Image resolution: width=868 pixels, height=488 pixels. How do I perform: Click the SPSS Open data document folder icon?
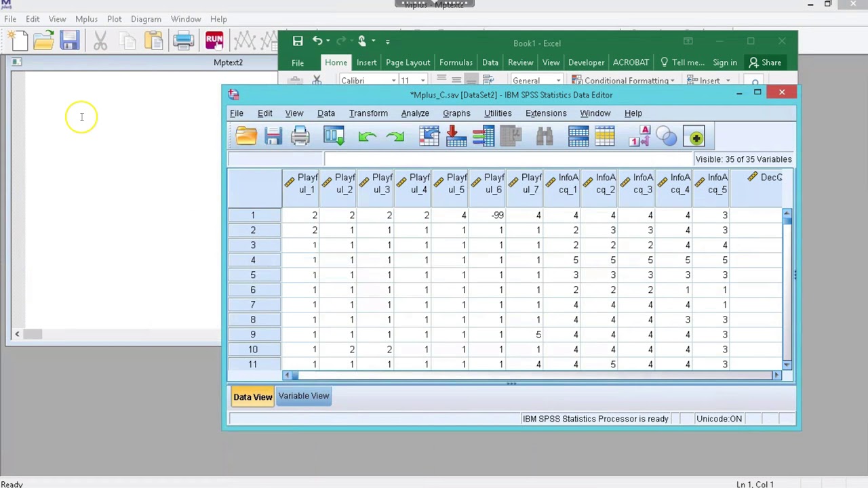pyautogui.click(x=246, y=137)
